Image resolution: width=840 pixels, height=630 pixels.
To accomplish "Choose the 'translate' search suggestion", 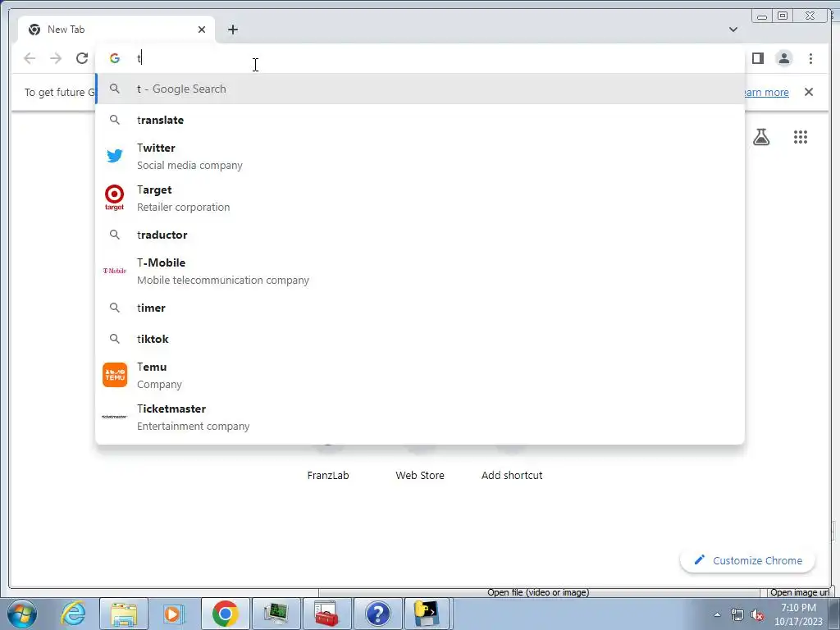I will (420, 120).
